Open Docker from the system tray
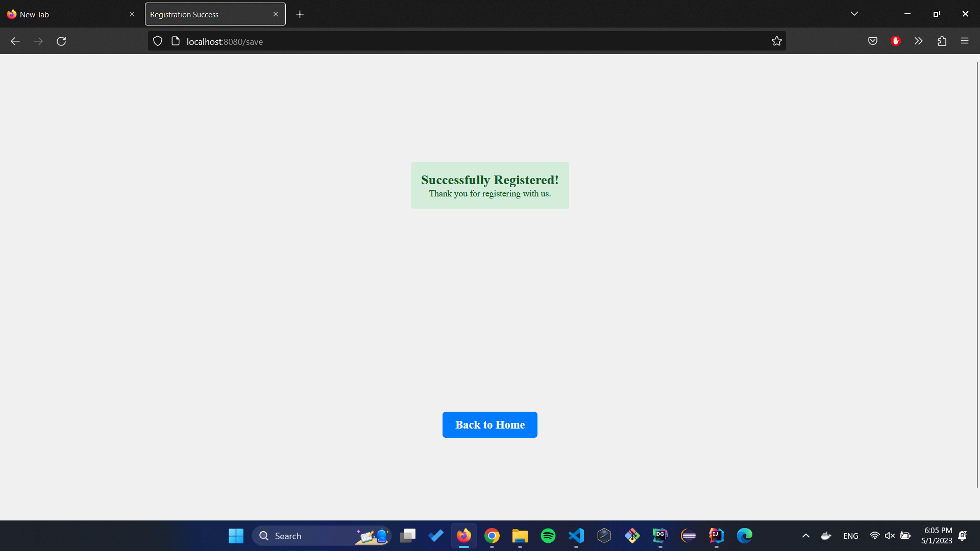Viewport: 980px width, 551px height. [x=826, y=536]
